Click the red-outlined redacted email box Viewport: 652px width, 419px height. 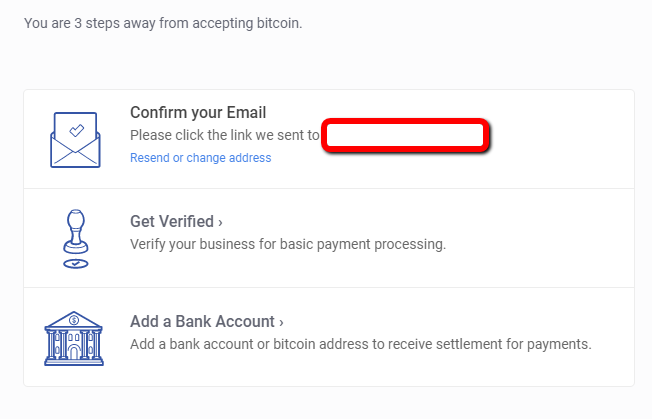[405, 135]
